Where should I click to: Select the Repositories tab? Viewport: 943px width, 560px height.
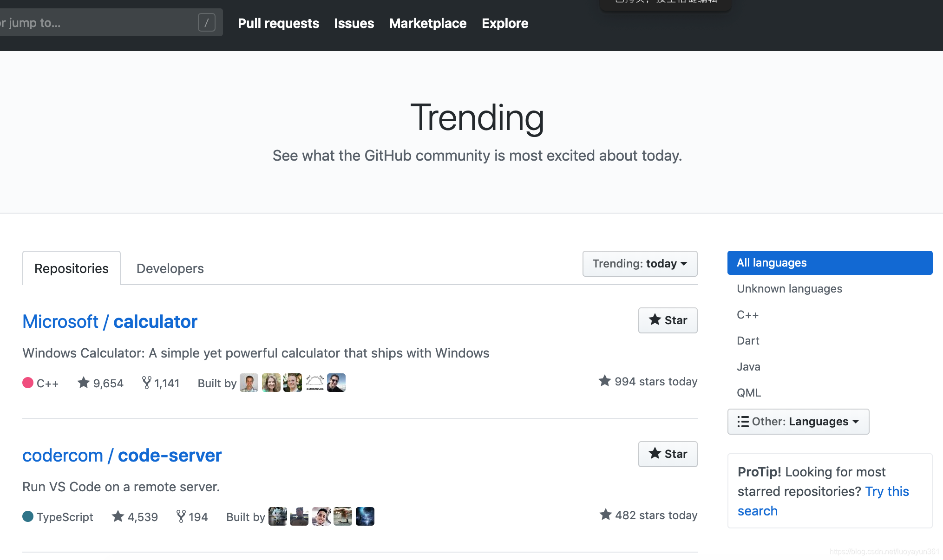coord(72,268)
